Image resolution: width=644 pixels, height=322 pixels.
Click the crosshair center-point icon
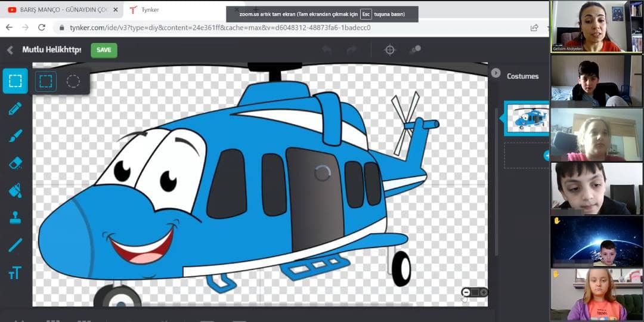pos(390,50)
